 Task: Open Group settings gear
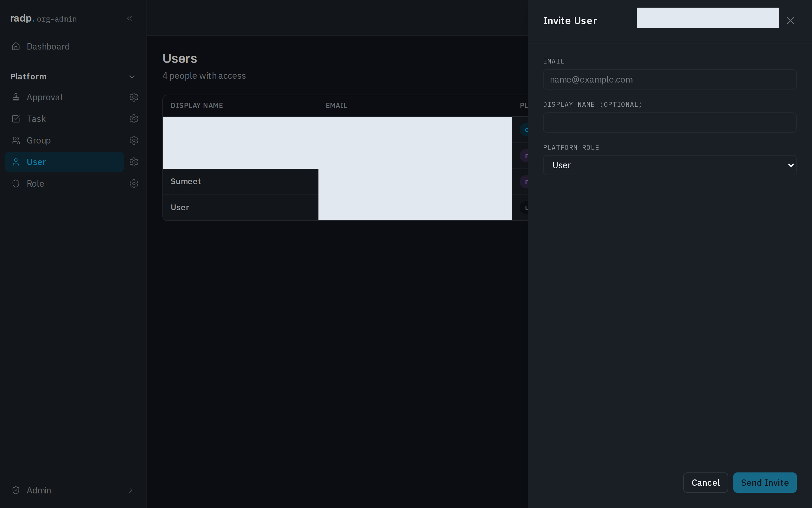click(134, 140)
